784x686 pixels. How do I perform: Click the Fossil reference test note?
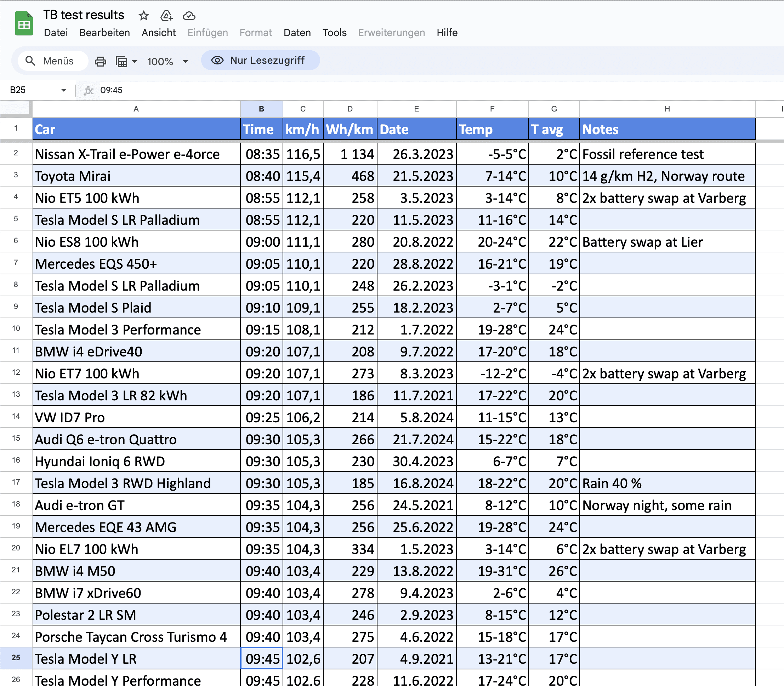[667, 154]
